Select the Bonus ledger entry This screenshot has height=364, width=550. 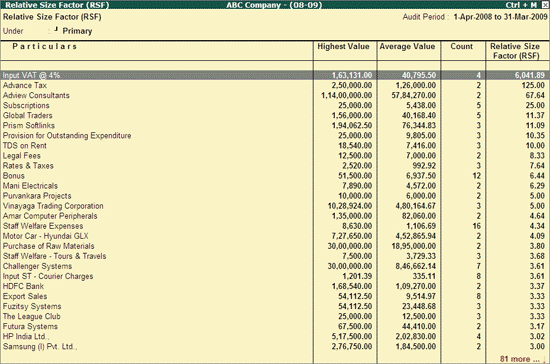point(275,176)
